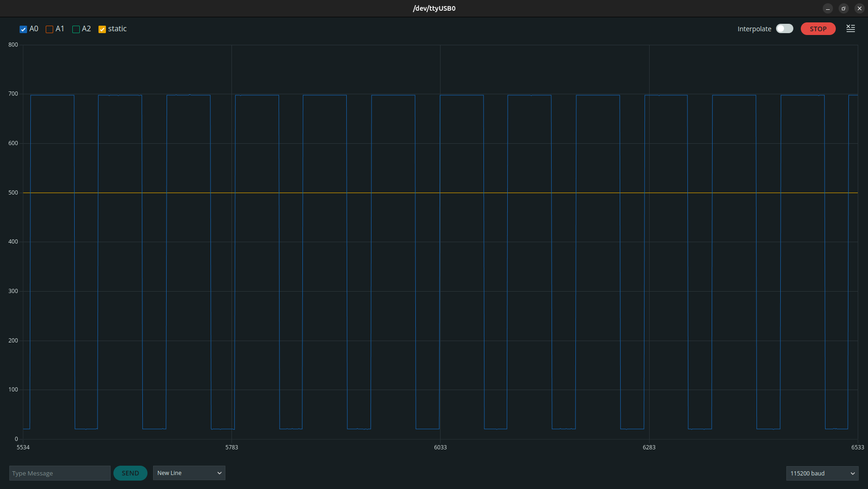Enable the A2 channel checkbox
Screen dimensions: 868x489
point(76,29)
